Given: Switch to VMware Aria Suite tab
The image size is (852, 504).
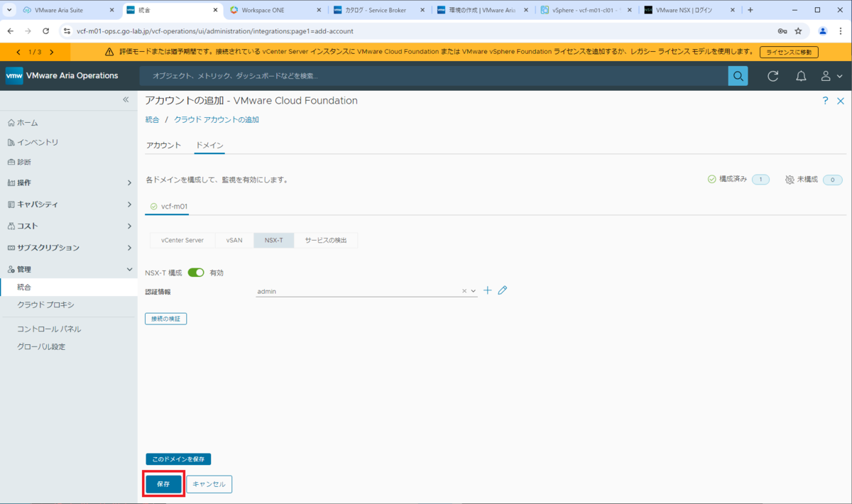Looking at the screenshot, I should tap(68, 10).
